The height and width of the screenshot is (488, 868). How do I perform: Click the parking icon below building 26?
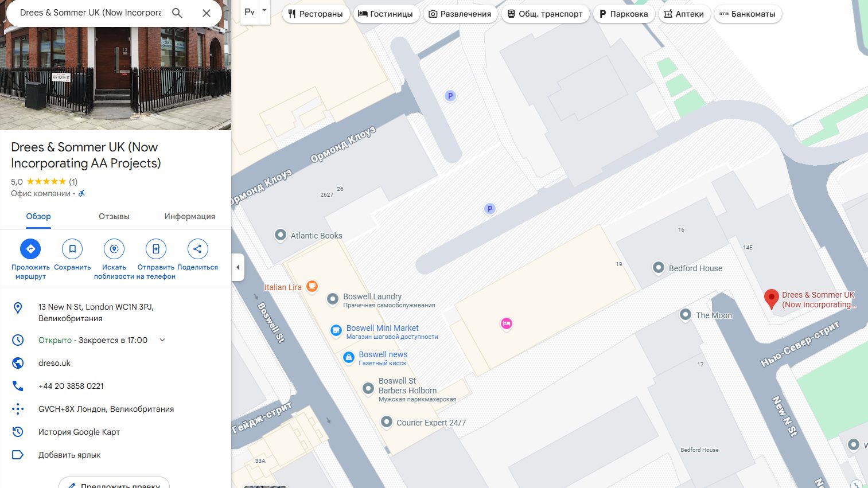[490, 209]
